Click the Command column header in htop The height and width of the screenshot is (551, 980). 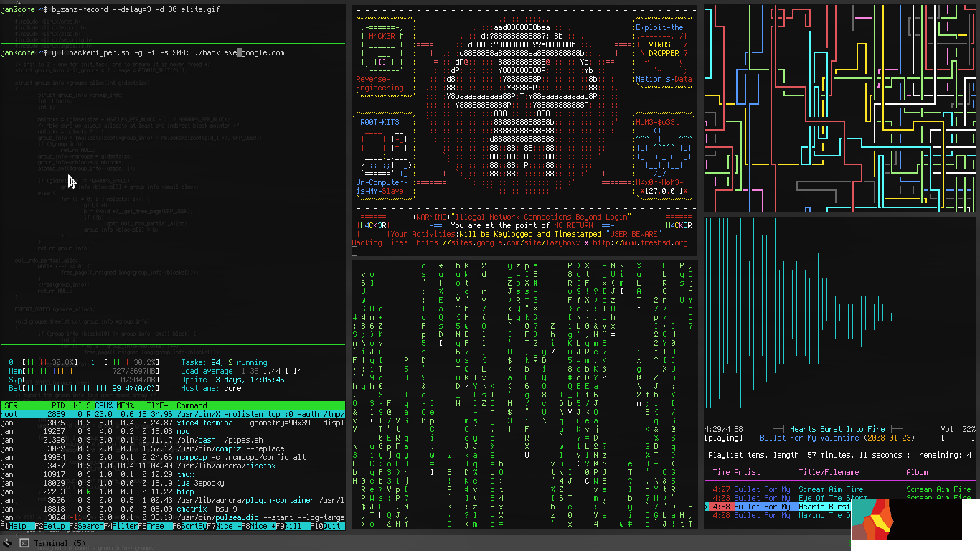pyautogui.click(x=192, y=406)
